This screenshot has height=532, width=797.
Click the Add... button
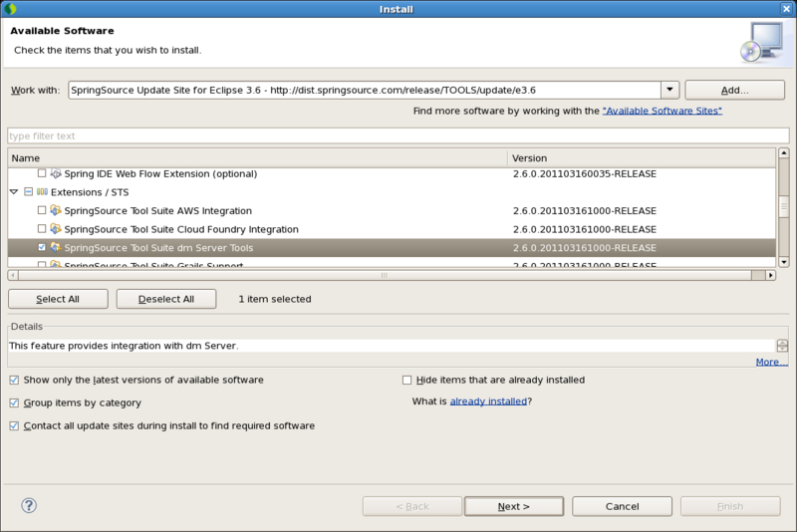(x=734, y=90)
